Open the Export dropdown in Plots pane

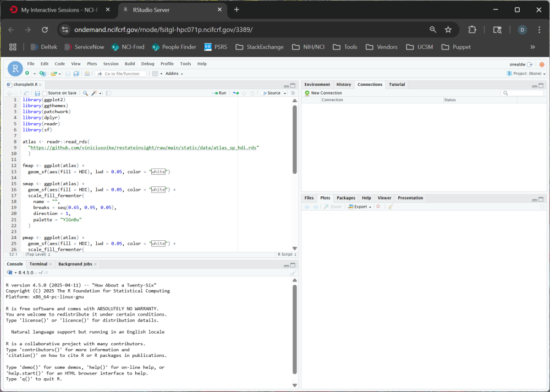click(360, 207)
